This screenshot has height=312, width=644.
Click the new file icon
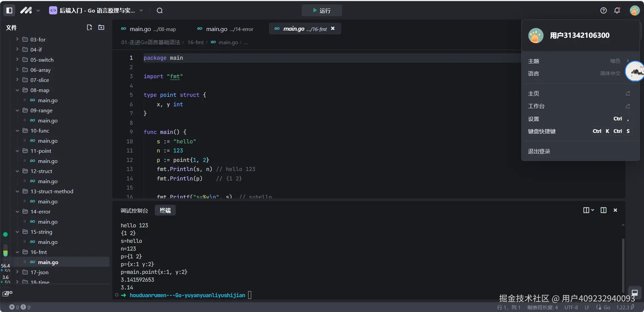[89, 27]
